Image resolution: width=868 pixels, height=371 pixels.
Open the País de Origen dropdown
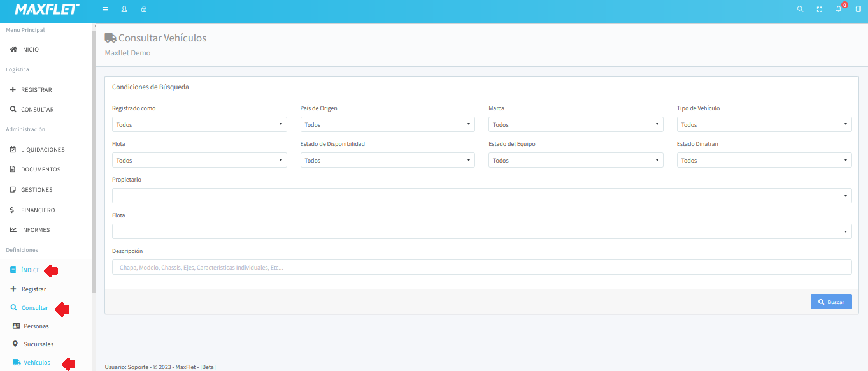[387, 124]
